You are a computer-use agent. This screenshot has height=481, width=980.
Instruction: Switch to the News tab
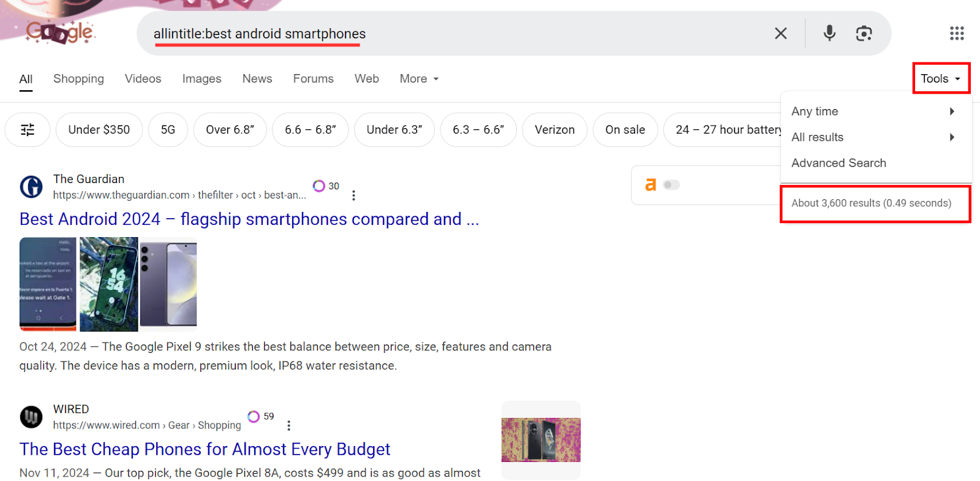pyautogui.click(x=257, y=78)
